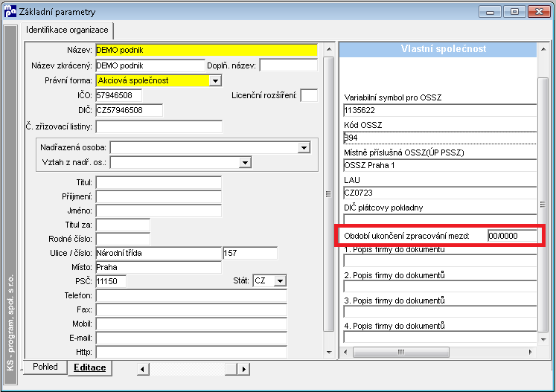Click the right panel's horizontal scroll left arrow
The image size is (556, 392).
345,353
